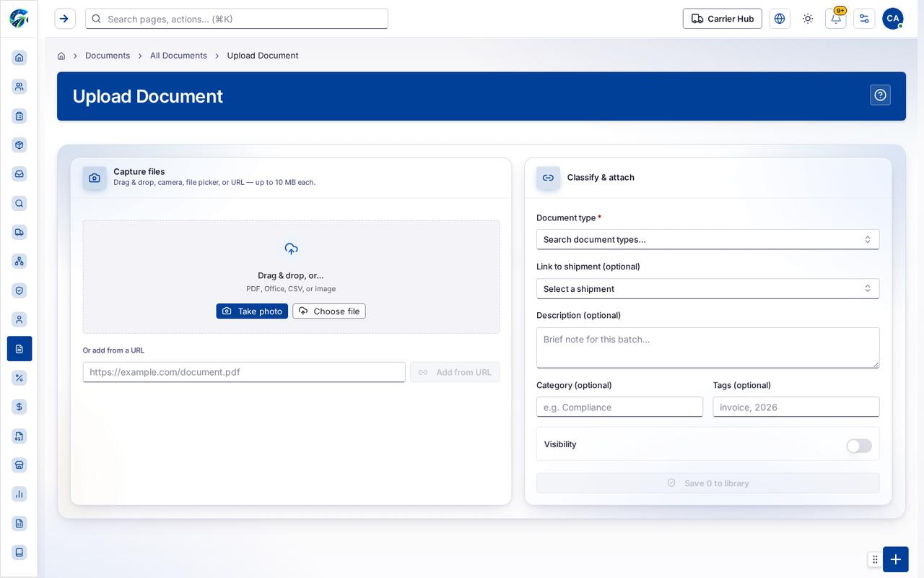Image resolution: width=924 pixels, height=578 pixels.
Task: Open the users group sidebar icon
Action: pyautogui.click(x=19, y=87)
